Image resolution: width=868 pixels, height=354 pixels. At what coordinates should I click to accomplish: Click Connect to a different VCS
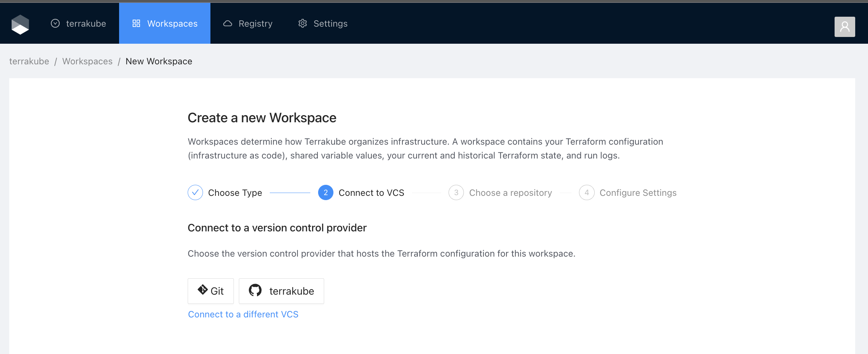(243, 314)
